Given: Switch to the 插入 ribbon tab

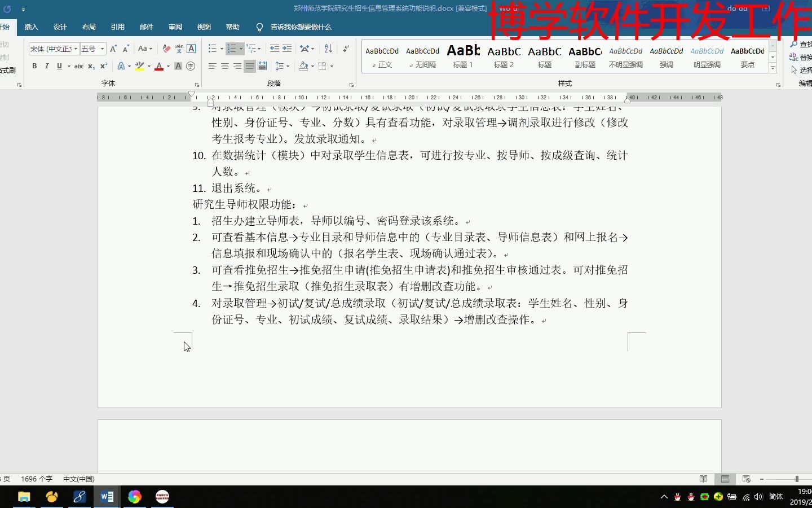Looking at the screenshot, I should pyautogui.click(x=31, y=27).
